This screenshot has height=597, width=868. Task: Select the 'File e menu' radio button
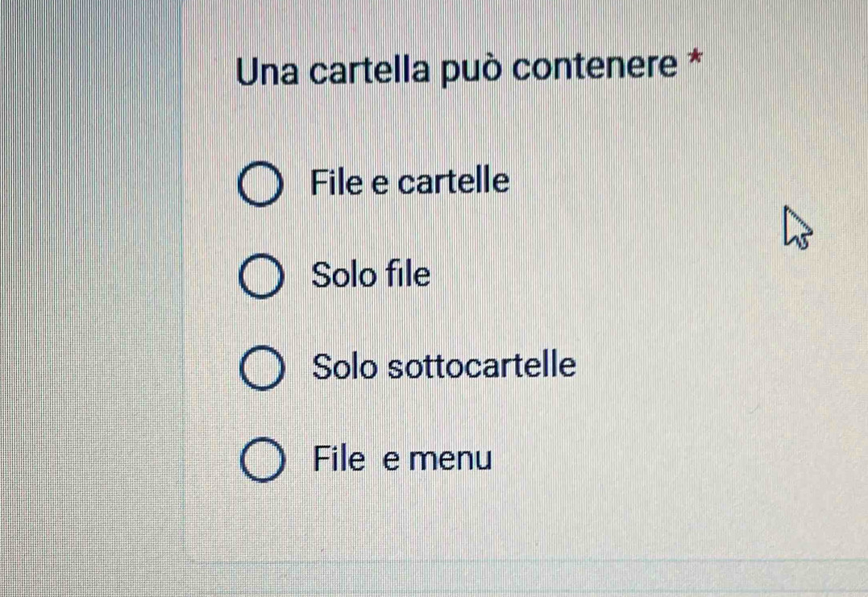[261, 461]
